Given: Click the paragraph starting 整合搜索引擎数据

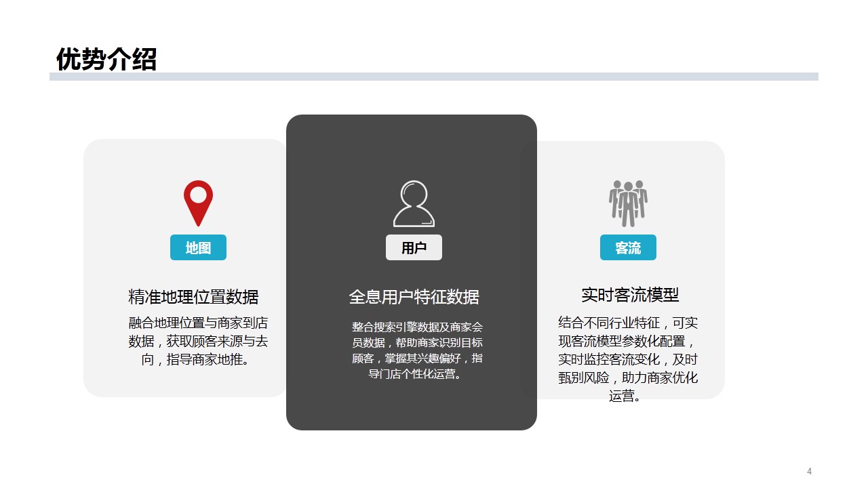Looking at the screenshot, I should point(417,350).
